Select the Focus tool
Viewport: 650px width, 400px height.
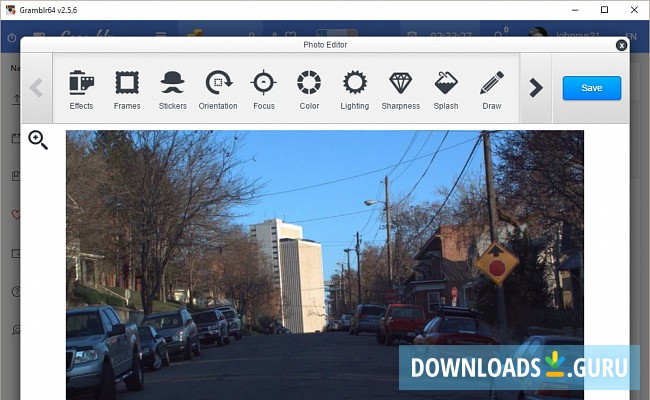(264, 89)
